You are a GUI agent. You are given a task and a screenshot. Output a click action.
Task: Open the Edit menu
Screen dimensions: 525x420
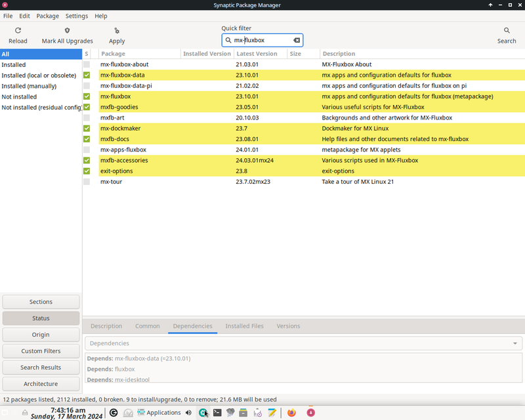tap(24, 16)
